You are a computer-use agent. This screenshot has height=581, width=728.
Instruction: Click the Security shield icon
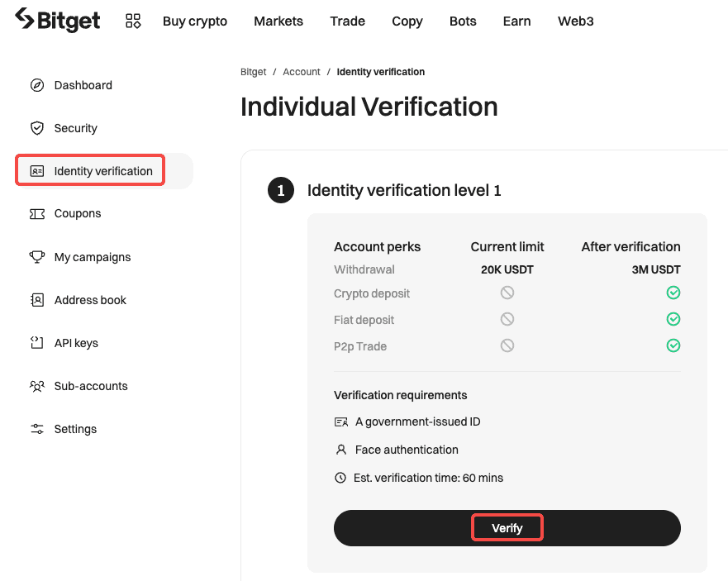coord(37,128)
